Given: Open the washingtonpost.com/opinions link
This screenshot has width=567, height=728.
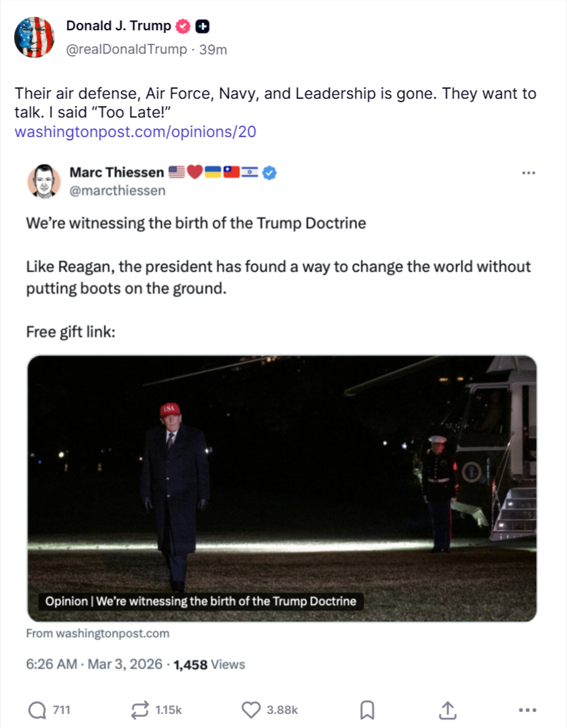Looking at the screenshot, I should pos(135,132).
